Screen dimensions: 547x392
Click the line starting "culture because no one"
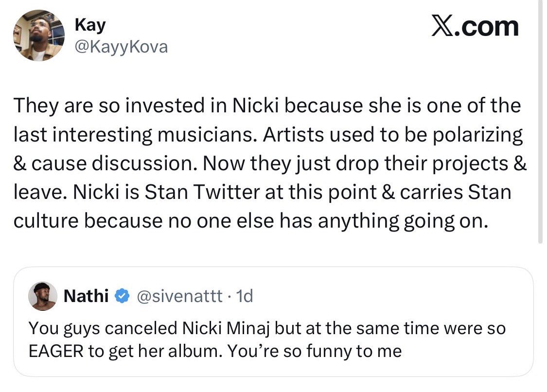pyautogui.click(x=250, y=221)
